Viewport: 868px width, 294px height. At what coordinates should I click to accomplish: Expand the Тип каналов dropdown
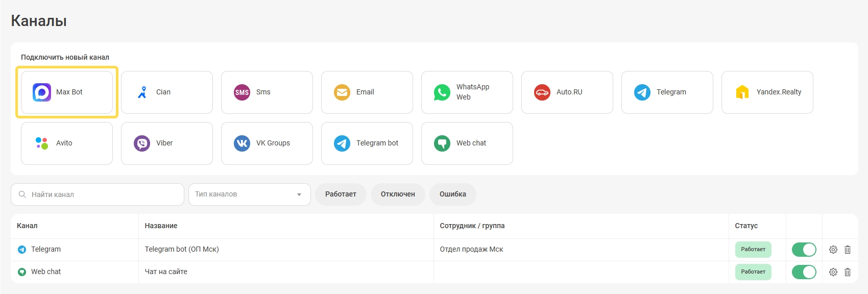point(249,194)
